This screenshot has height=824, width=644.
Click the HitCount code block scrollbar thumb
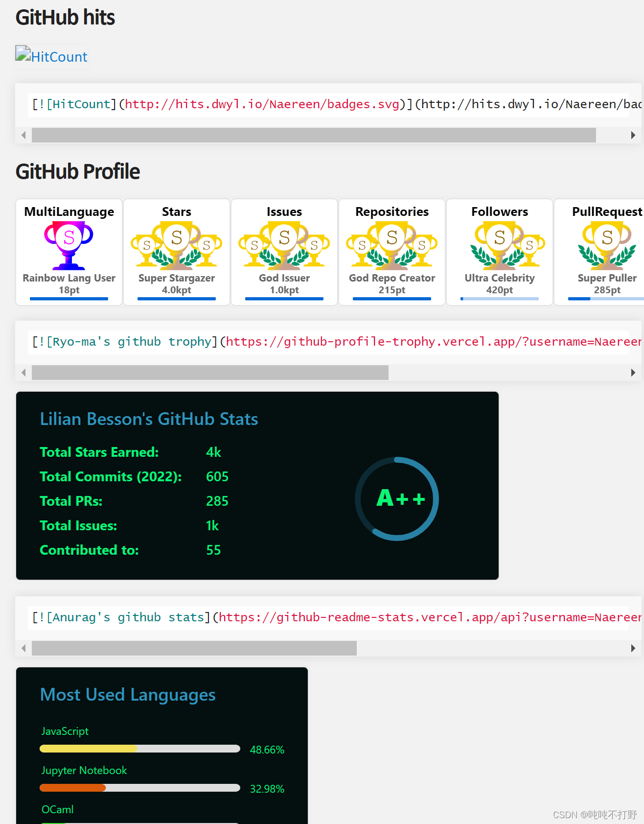(x=314, y=135)
